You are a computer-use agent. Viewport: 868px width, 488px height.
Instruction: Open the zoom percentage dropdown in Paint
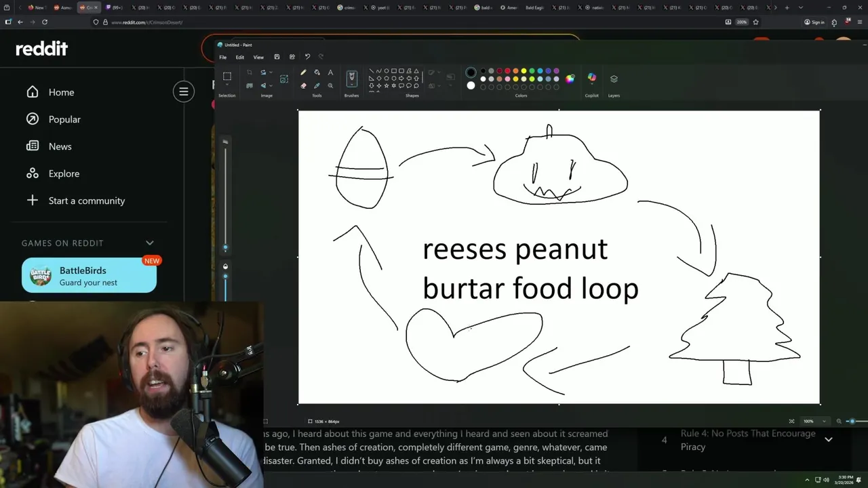(x=824, y=422)
